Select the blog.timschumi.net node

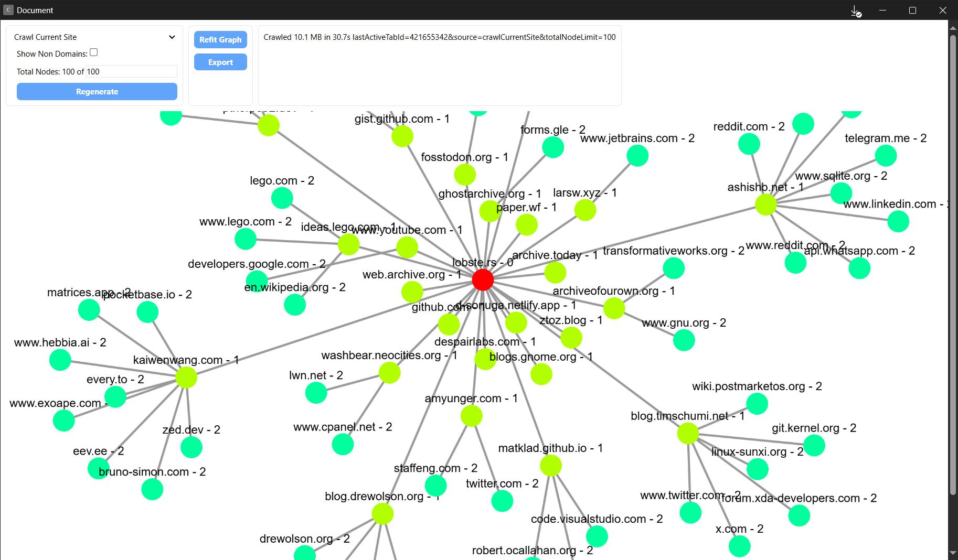coord(688,434)
